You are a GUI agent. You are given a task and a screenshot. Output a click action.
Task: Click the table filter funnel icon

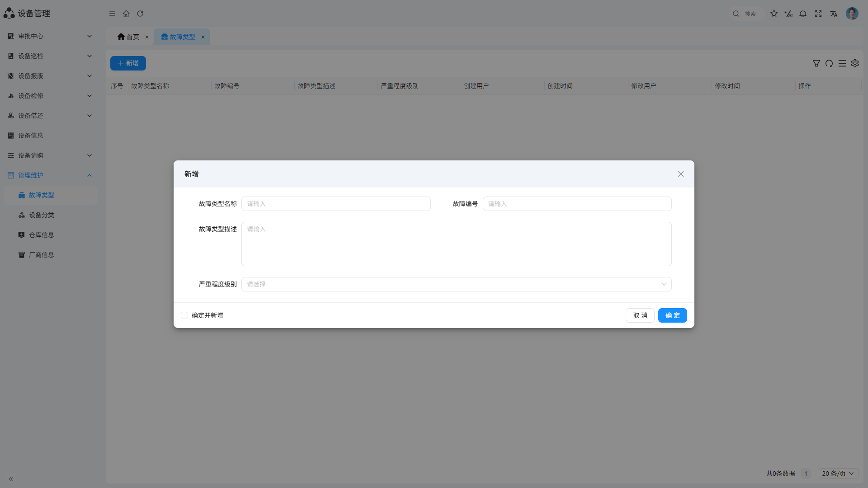click(x=816, y=63)
